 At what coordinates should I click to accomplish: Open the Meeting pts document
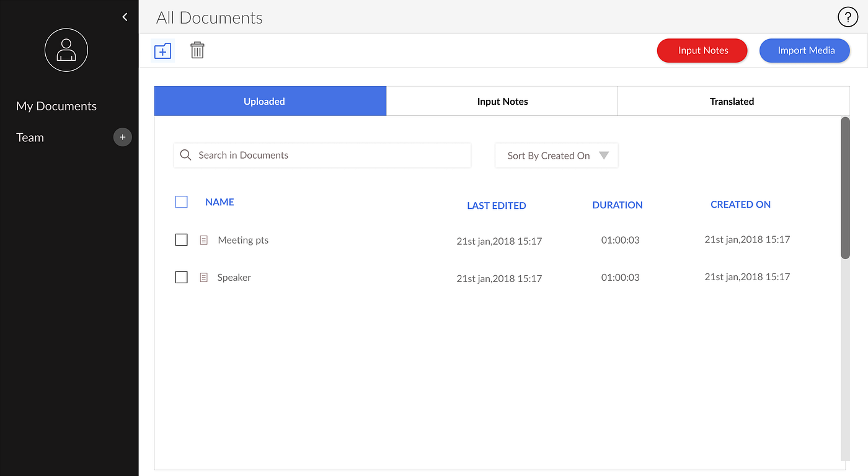click(x=243, y=240)
